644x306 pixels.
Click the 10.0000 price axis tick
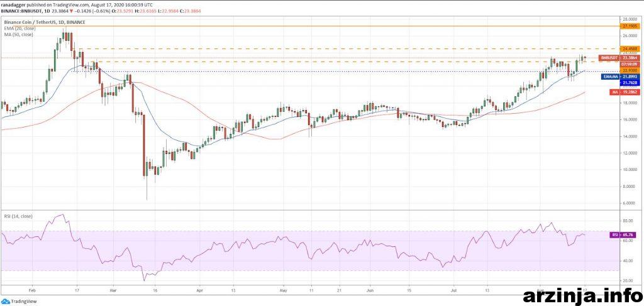point(630,170)
